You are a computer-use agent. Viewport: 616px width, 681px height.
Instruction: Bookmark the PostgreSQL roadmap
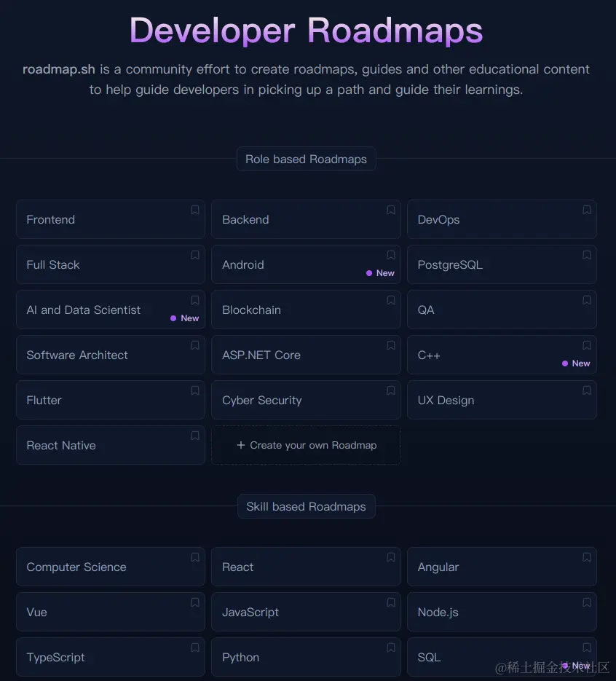586,256
